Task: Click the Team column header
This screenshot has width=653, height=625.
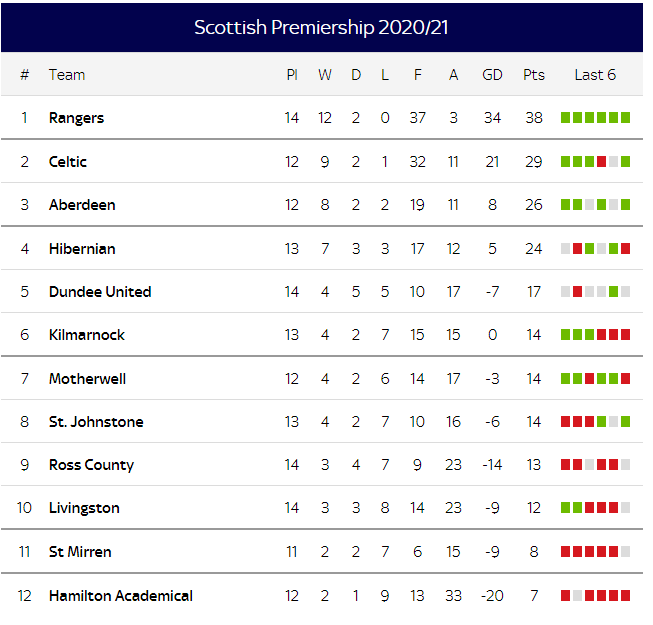Action: click(x=67, y=75)
